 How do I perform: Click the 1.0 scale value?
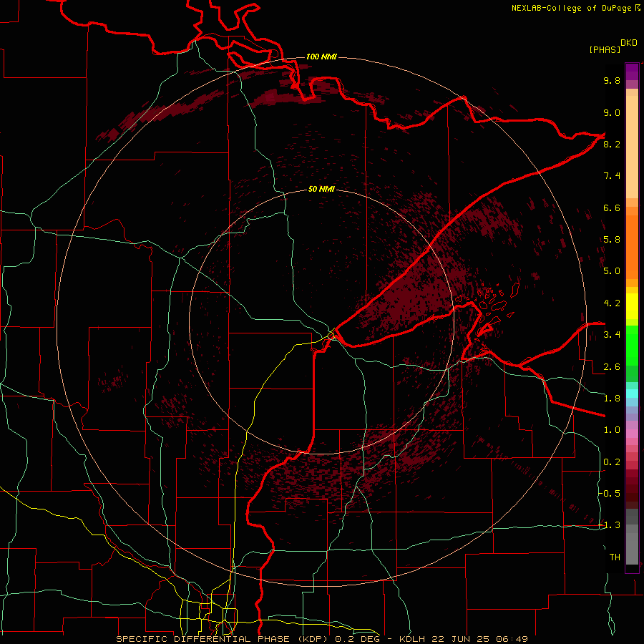[612, 430]
